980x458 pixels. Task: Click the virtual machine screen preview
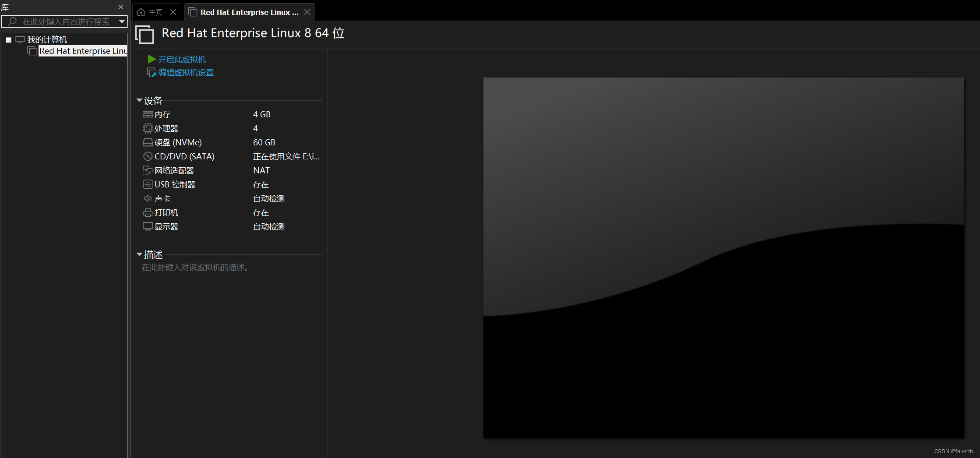coord(723,257)
